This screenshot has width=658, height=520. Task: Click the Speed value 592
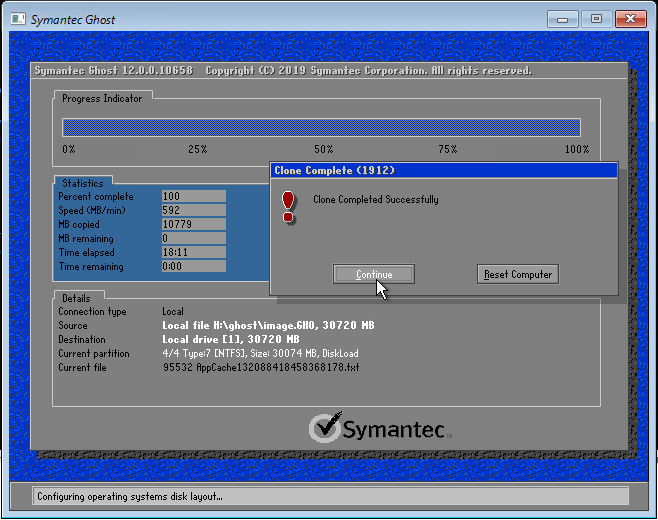(x=193, y=210)
